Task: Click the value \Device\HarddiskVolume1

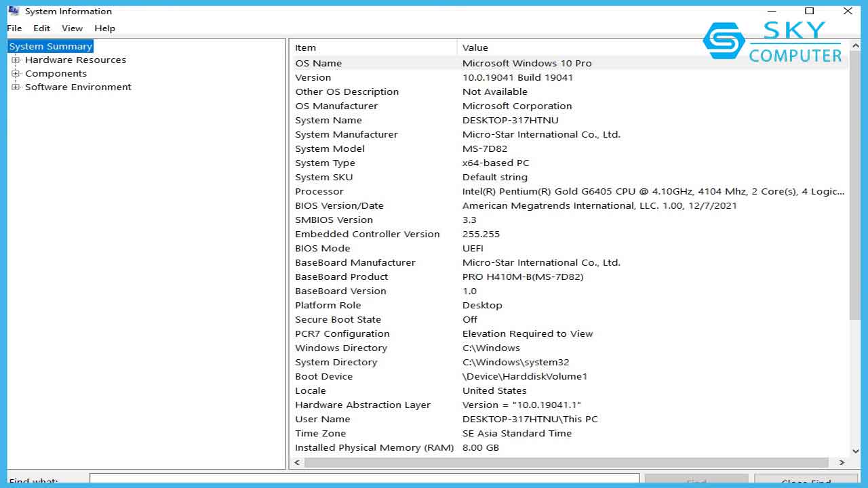Action: pos(525,376)
